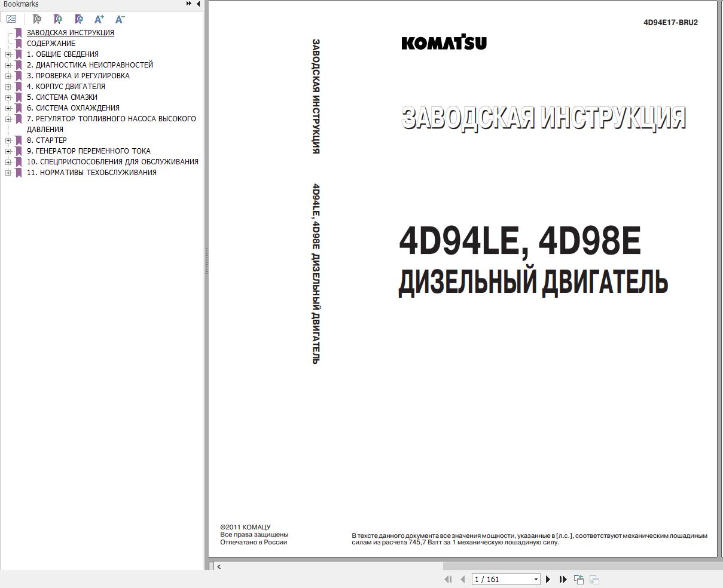Select the find current bookmark icon

78,19
